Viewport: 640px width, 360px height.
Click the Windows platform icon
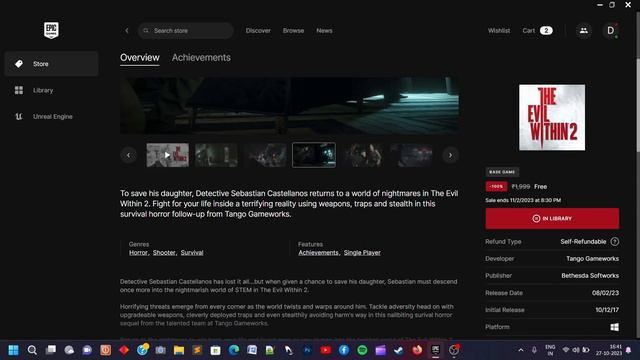614,327
